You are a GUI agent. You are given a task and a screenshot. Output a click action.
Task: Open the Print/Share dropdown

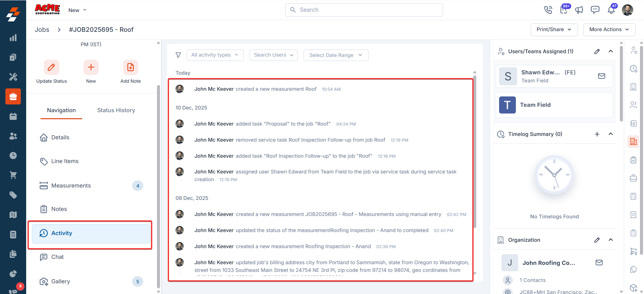554,29
